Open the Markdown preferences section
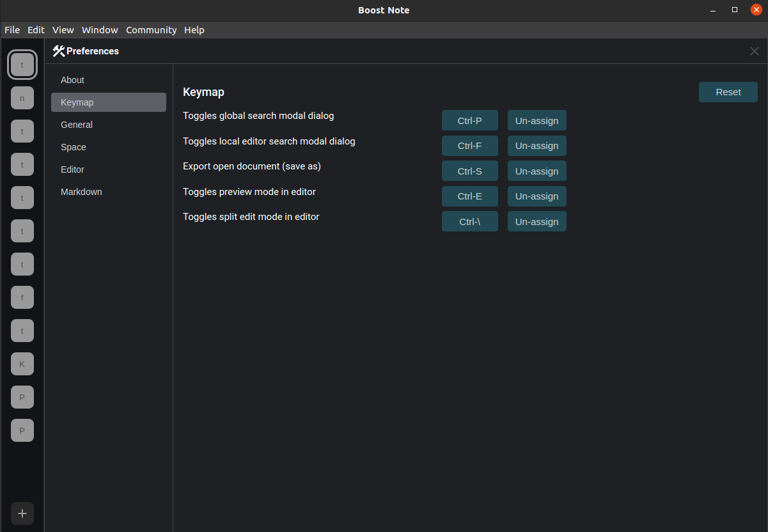The image size is (768, 532). 109,192
